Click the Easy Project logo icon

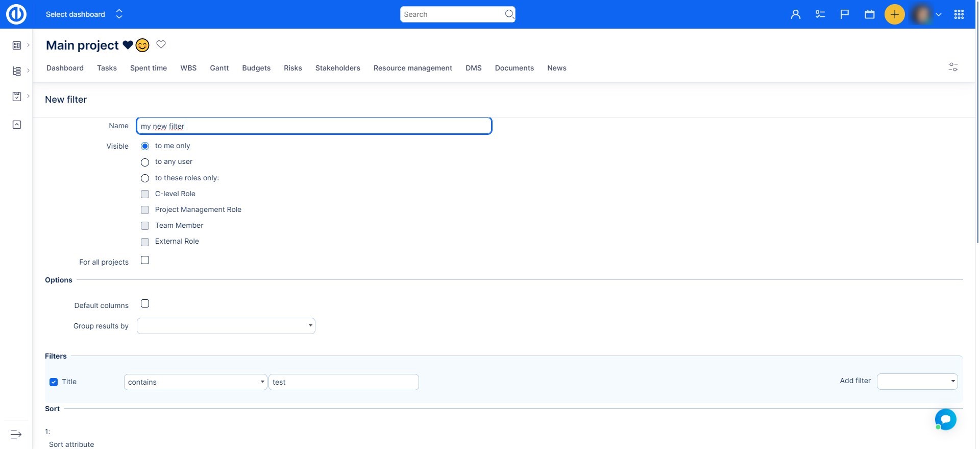coord(16,14)
